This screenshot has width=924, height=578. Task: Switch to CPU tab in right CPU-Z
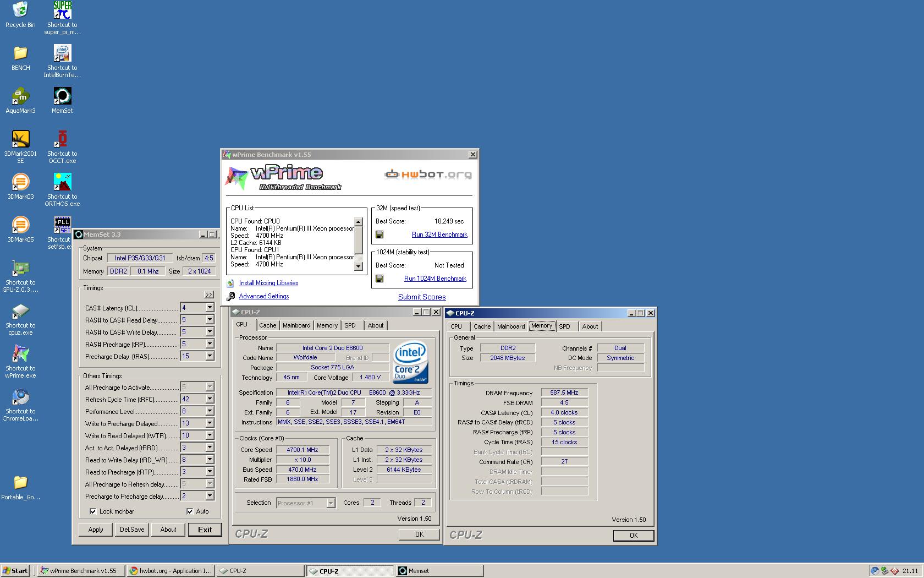pos(457,326)
